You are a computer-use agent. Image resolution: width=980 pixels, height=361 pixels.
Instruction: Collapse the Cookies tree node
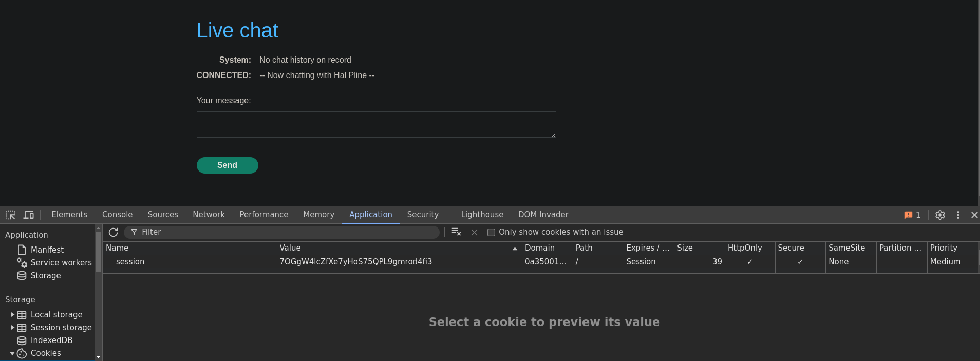(x=12, y=353)
